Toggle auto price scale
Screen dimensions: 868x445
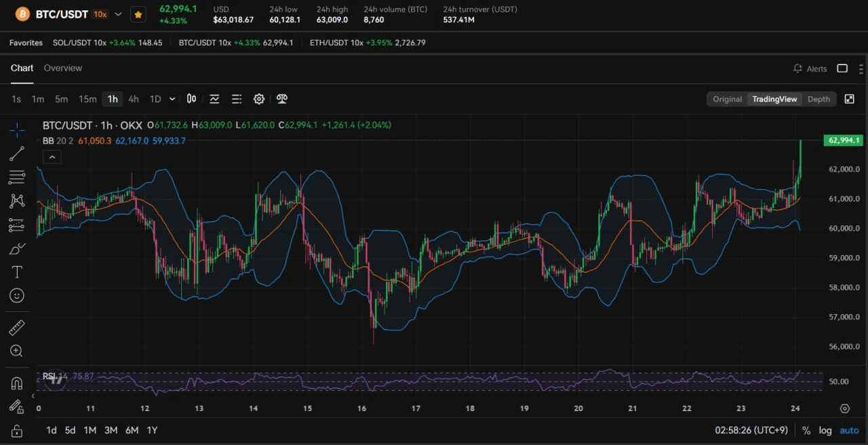coord(849,430)
